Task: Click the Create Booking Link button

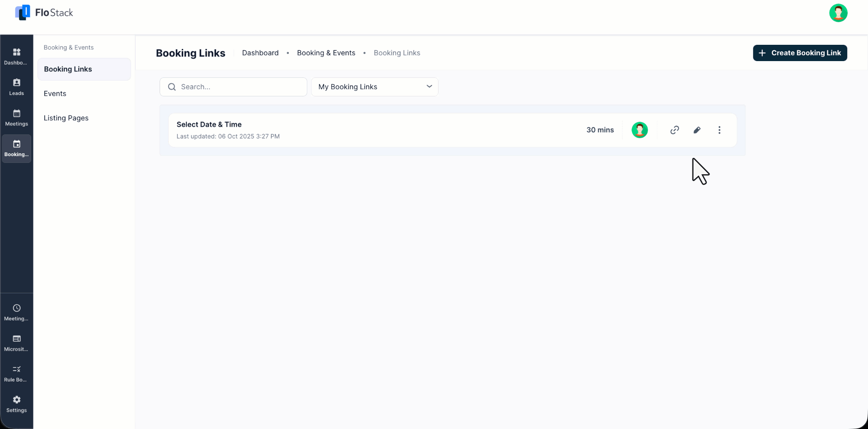Action: click(x=800, y=53)
